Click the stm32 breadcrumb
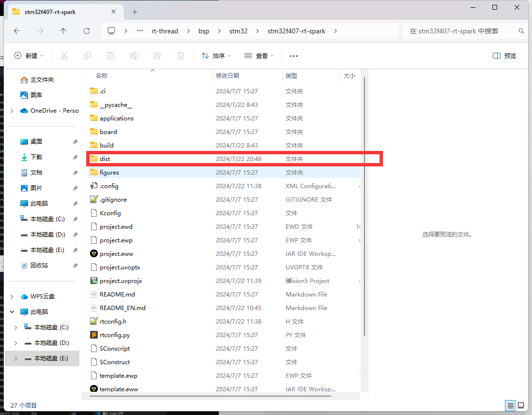532x415 pixels. click(x=238, y=31)
